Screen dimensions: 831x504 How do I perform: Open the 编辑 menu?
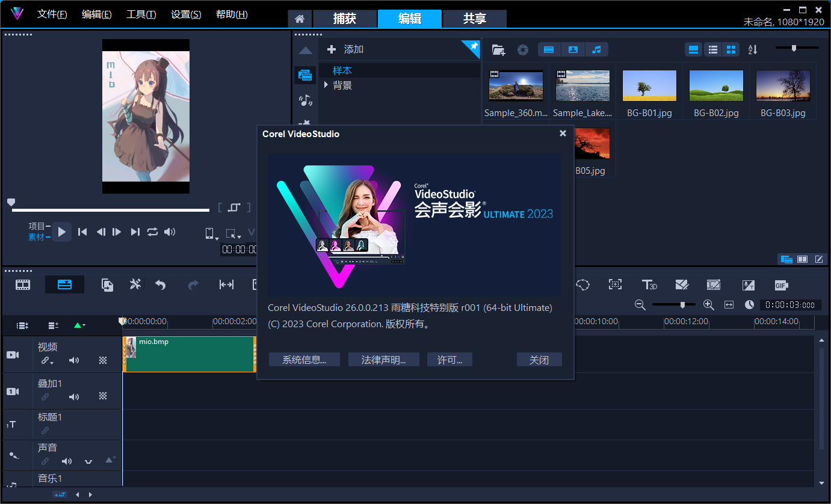[97, 14]
